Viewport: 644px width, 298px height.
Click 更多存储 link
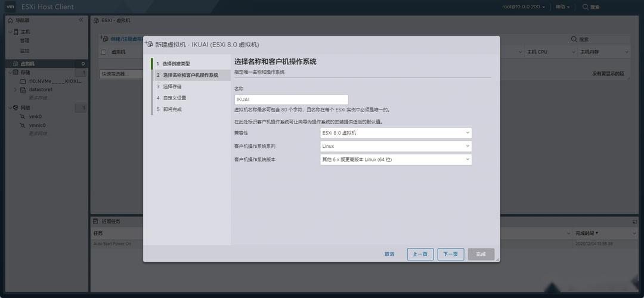(x=38, y=98)
